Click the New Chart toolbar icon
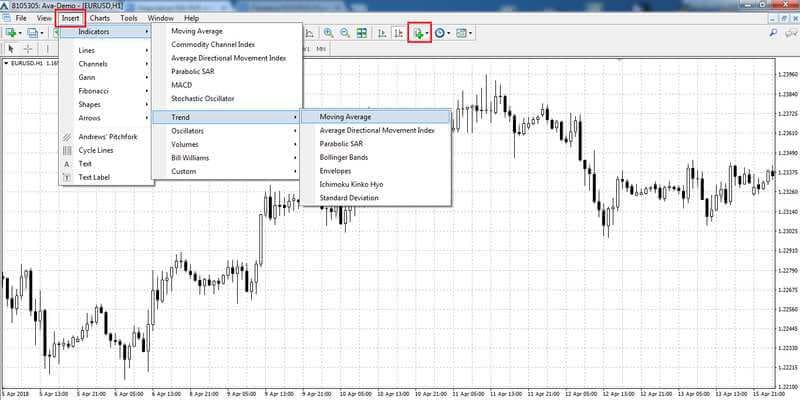Image resolution: width=800 pixels, height=400 pixels. (10, 33)
